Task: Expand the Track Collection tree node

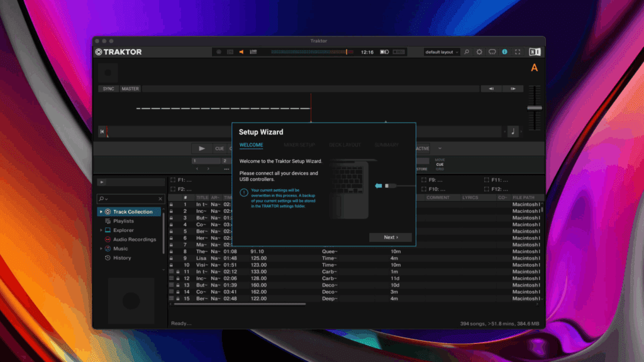Action: point(101,212)
